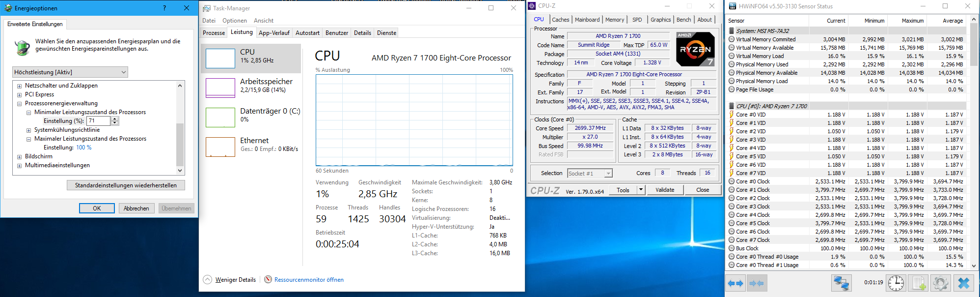Click the Energieoptionen help question mark
This screenshot has width=980, height=297.
point(164,8)
